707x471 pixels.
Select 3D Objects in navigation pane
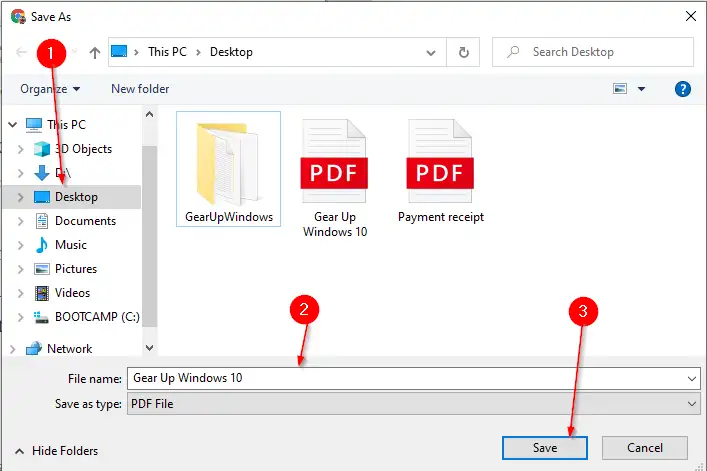point(83,149)
